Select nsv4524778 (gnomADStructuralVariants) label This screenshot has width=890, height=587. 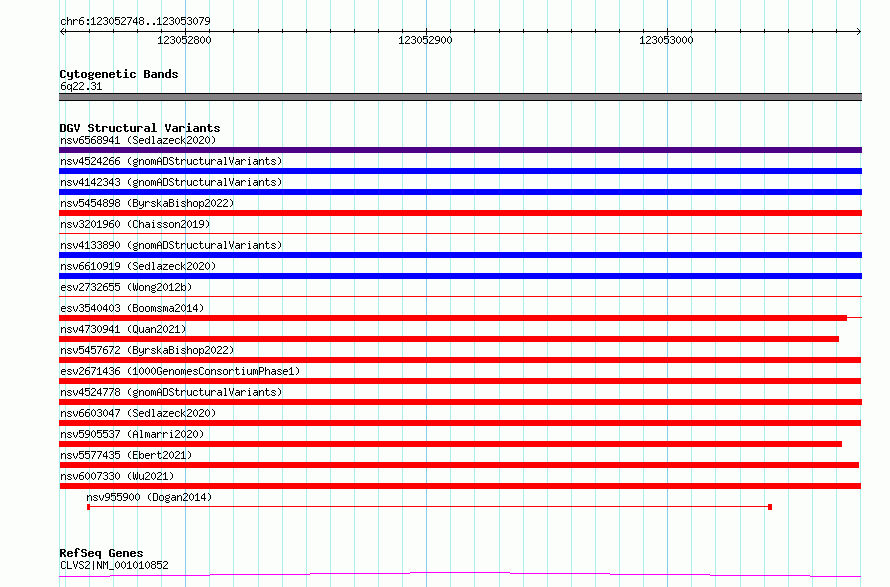click(x=171, y=392)
